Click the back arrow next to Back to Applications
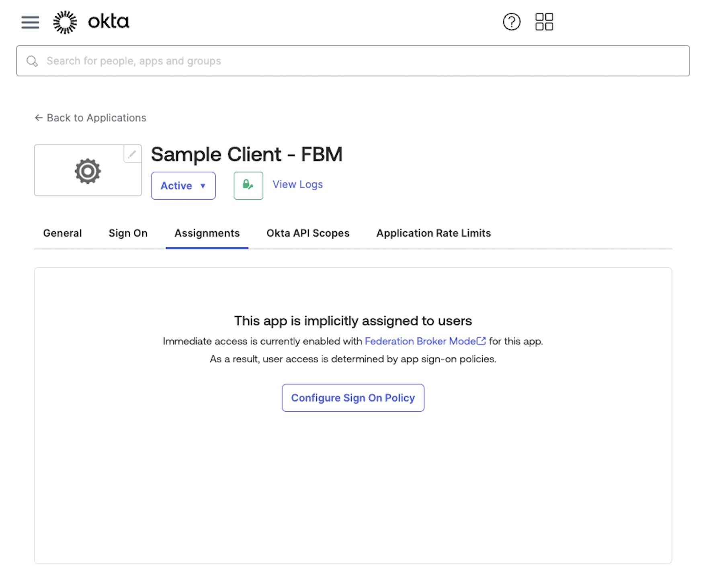Screen dimensions: 707x588 [38, 118]
